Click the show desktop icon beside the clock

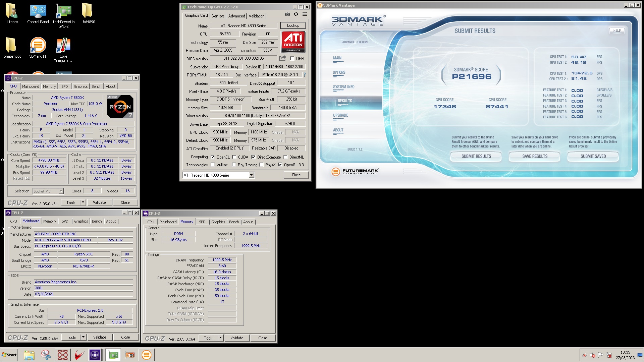pyautogui.click(x=640, y=355)
